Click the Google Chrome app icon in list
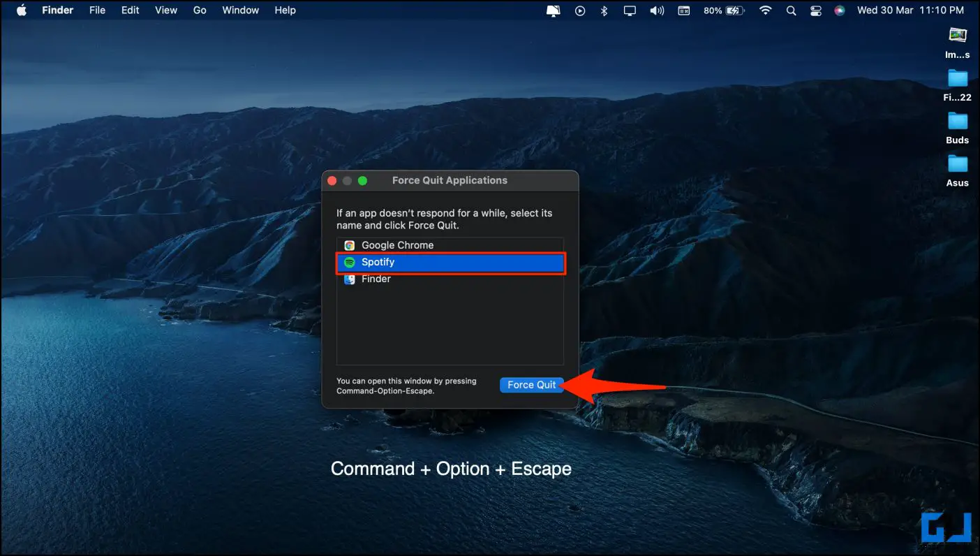The image size is (980, 556). (x=350, y=245)
